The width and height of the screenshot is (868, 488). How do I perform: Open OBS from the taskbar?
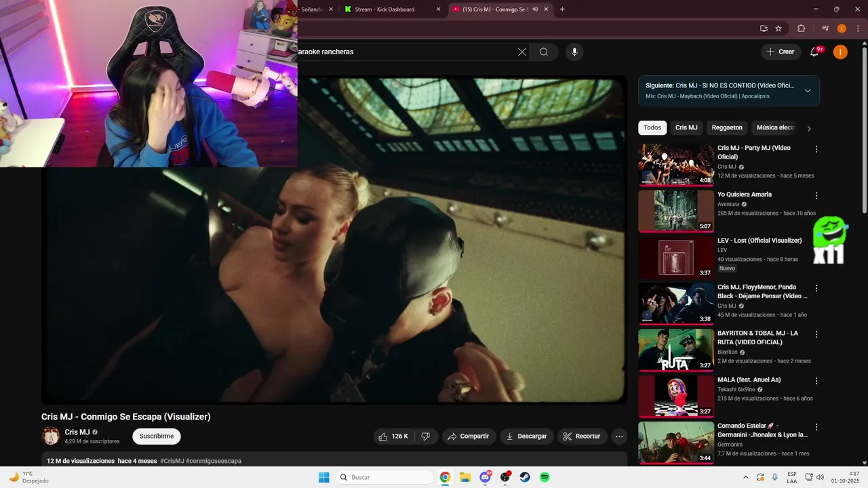[505, 477]
